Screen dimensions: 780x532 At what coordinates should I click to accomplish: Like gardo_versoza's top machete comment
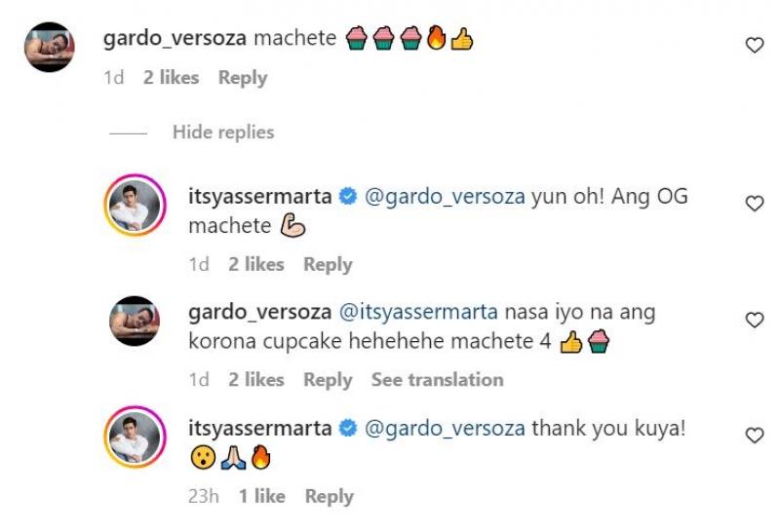pos(754,45)
